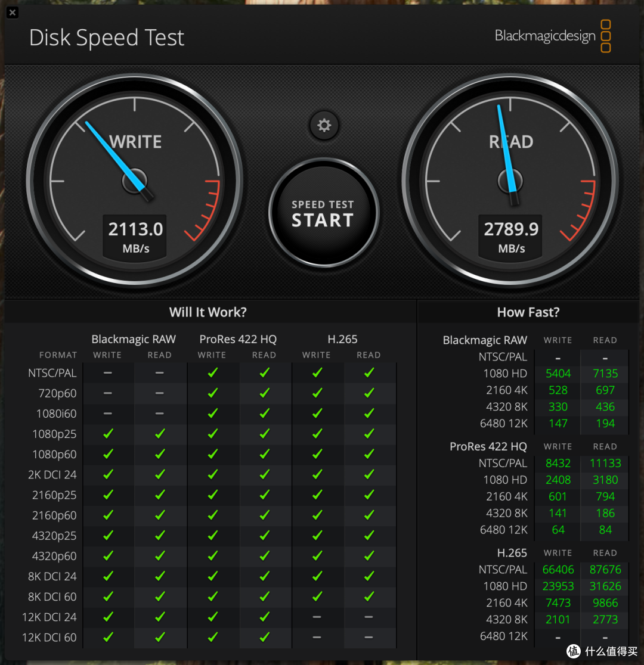Click H.265 read checkmark for 8K DCI 60

369,596
